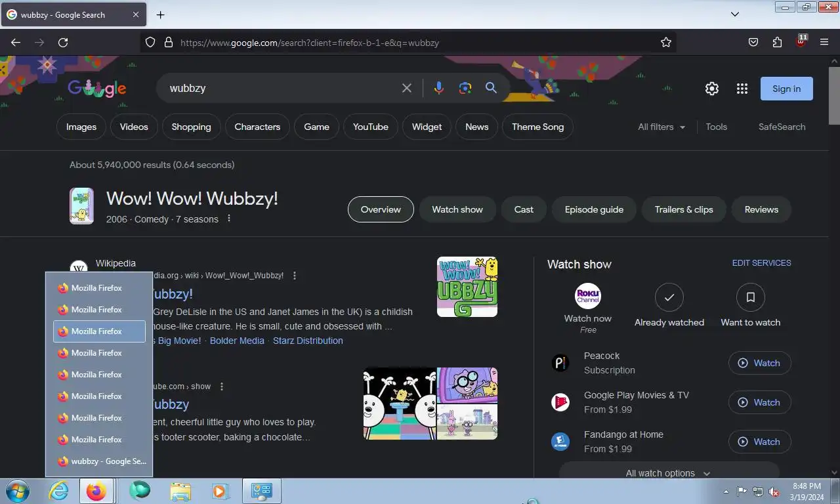Viewport: 840px width, 504px height.
Task: Open the List all tabs chevron
Action: tap(735, 14)
